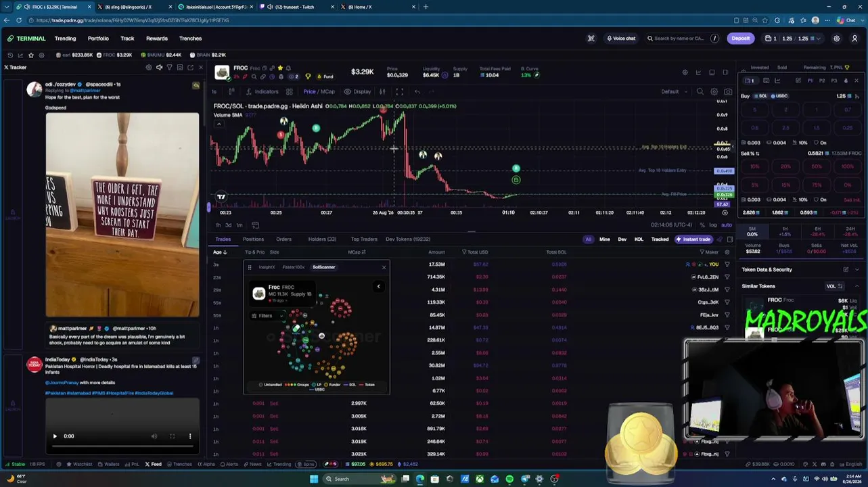This screenshot has height=487, width=868.
Task: Open chart settings gear
Action: [714, 92]
